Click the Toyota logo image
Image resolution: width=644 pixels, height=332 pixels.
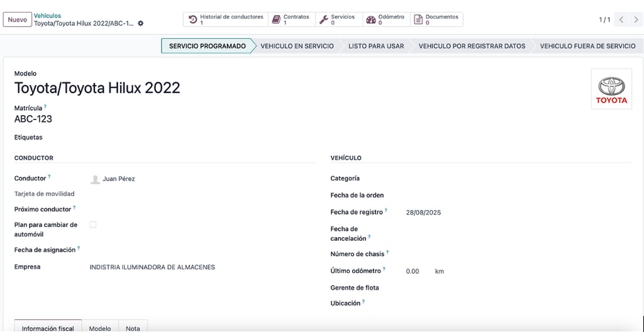611,89
